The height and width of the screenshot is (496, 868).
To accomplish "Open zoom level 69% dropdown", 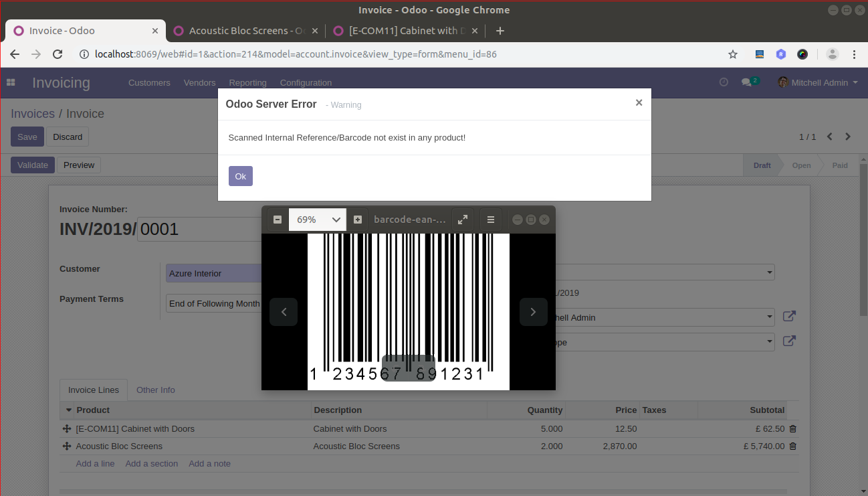I will tap(318, 220).
